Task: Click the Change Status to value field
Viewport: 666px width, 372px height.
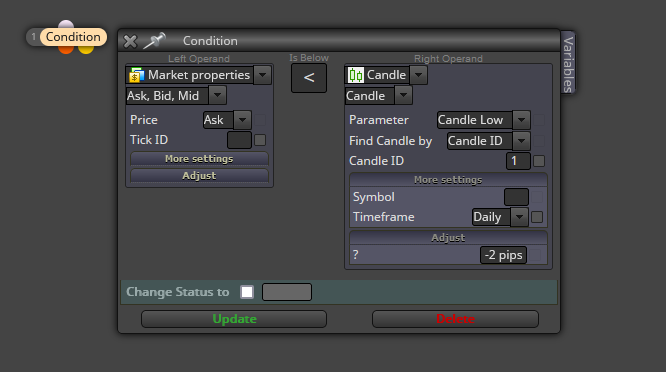Action: coord(287,292)
